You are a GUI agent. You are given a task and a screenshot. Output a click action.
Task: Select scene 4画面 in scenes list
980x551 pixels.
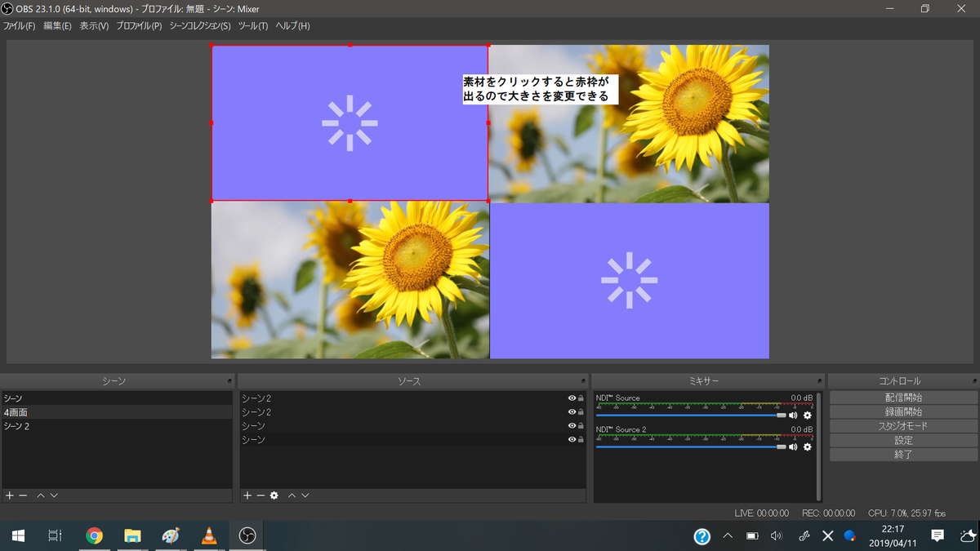click(x=117, y=412)
